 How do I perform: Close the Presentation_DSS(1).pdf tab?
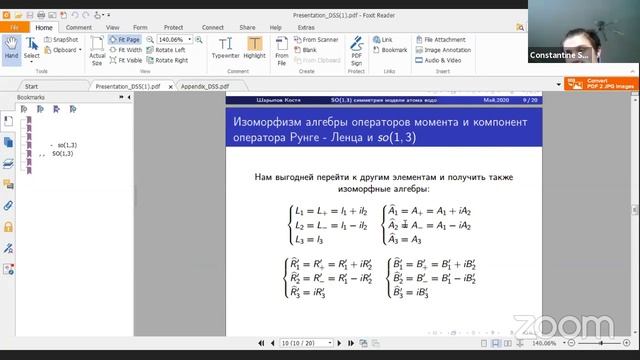pyautogui.click(x=171, y=87)
